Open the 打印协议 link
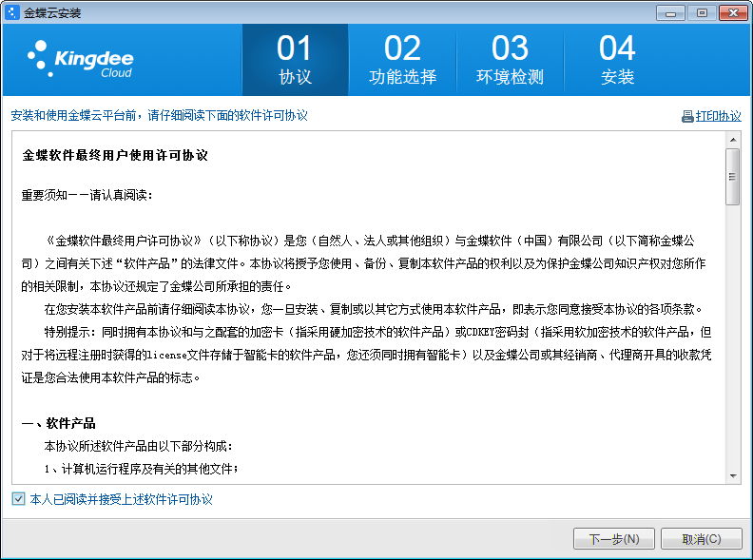 pyautogui.click(x=718, y=116)
